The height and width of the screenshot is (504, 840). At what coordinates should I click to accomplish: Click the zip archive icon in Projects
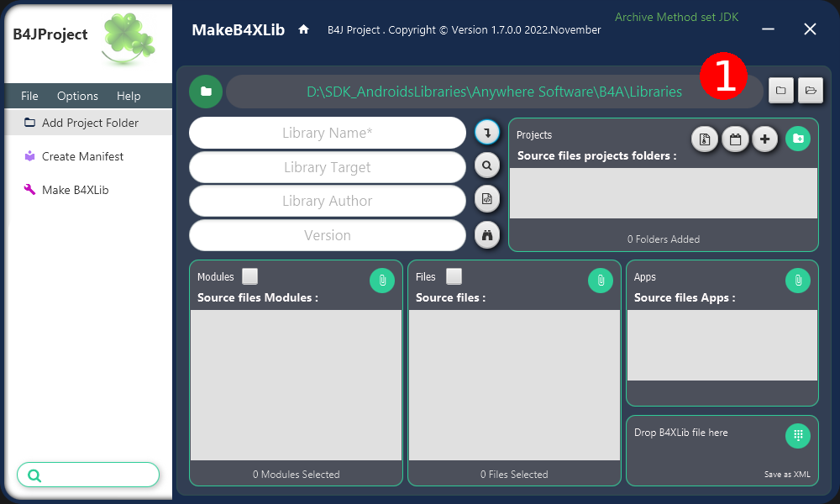click(x=705, y=139)
